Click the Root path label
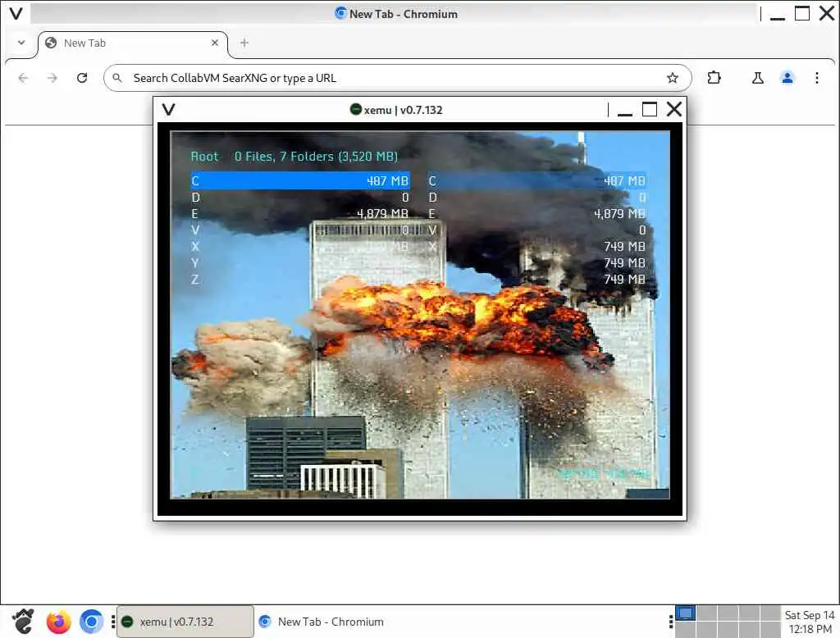 pyautogui.click(x=204, y=157)
